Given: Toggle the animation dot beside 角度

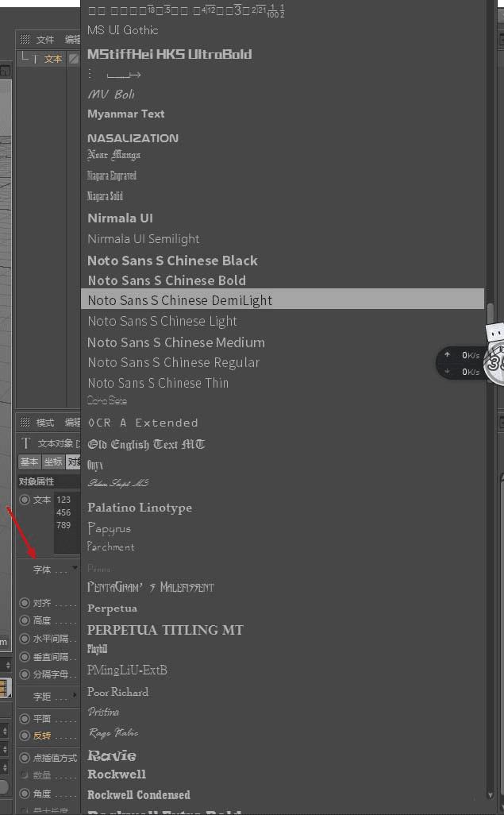Looking at the screenshot, I should (x=25, y=794).
